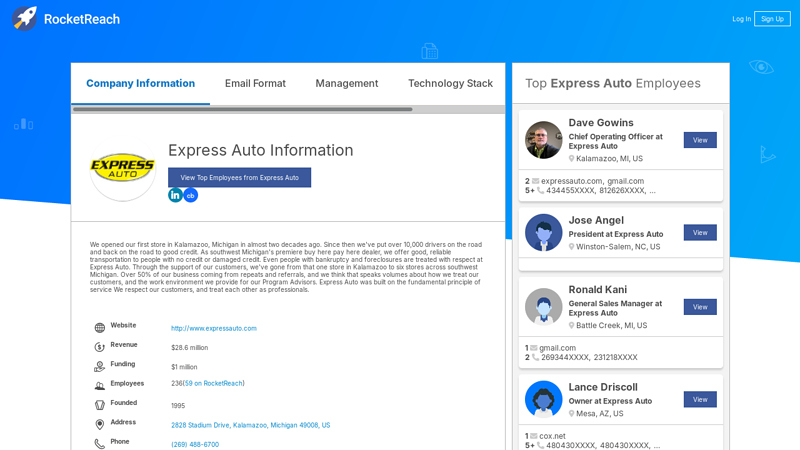
Task: View Lance Driscoll's profile button
Action: coord(700,399)
